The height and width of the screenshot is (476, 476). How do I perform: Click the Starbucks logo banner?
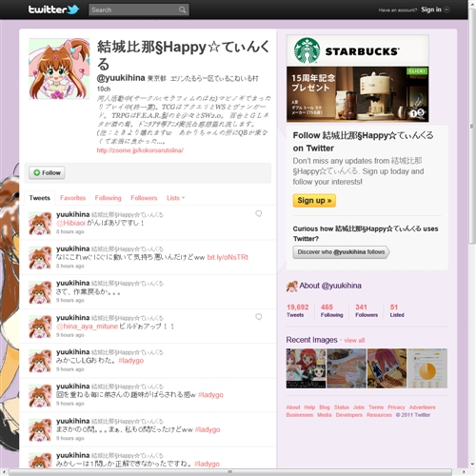pyautogui.click(x=358, y=50)
